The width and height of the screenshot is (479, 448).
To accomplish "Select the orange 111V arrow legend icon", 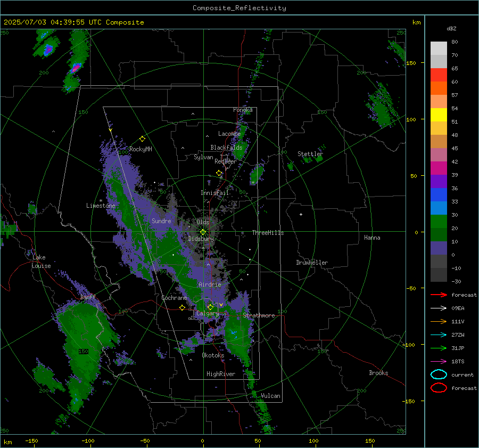I will 439,321.
